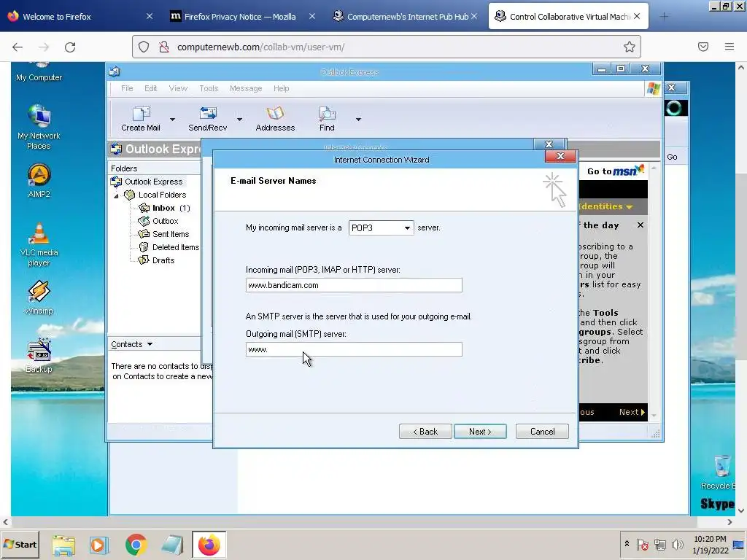Switch to Firefox Privacy Notice tab

[242, 17]
